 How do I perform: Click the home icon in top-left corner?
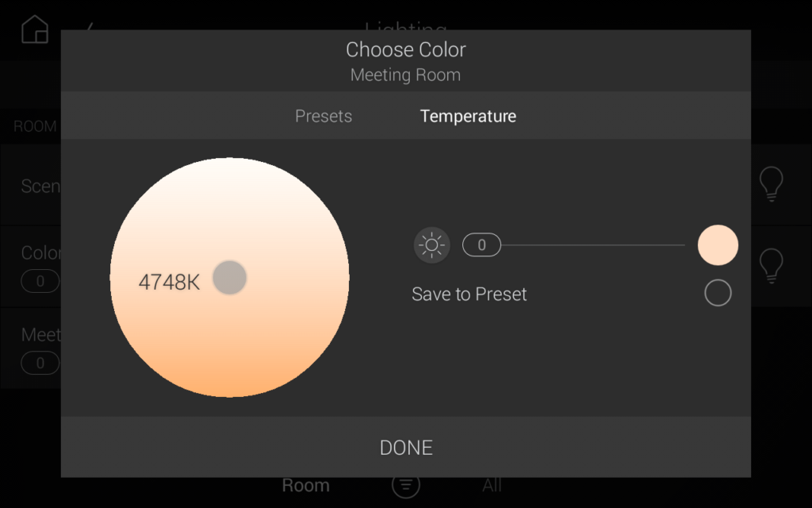pos(35,29)
